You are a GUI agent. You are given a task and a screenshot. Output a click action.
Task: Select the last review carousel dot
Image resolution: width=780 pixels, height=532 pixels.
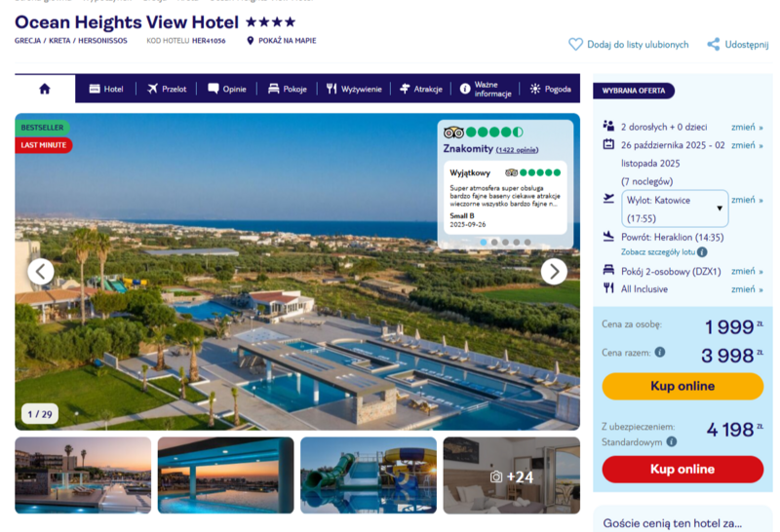click(527, 243)
